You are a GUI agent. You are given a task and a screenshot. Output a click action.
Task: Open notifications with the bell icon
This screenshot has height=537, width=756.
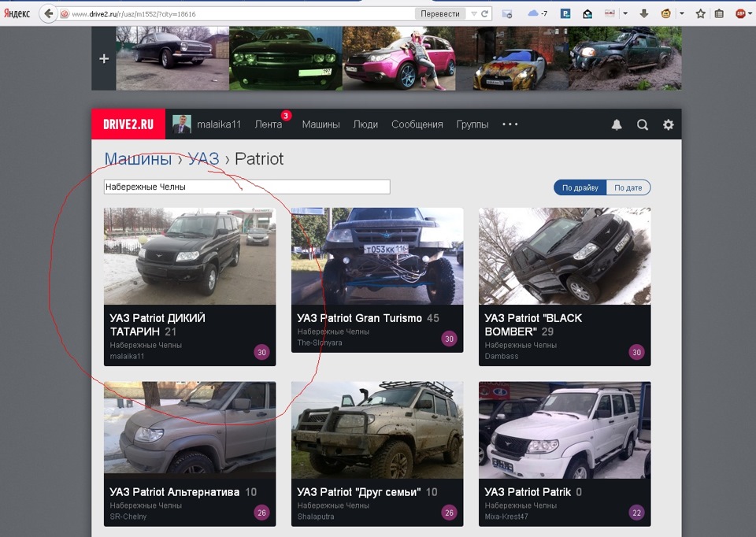[x=616, y=125]
